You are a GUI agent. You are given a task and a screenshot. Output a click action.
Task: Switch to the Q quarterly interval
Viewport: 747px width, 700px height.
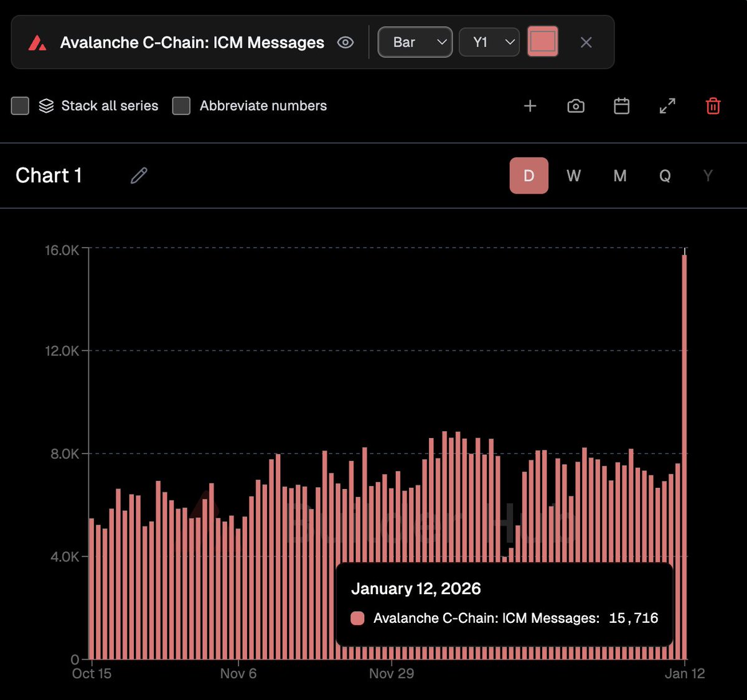click(665, 175)
